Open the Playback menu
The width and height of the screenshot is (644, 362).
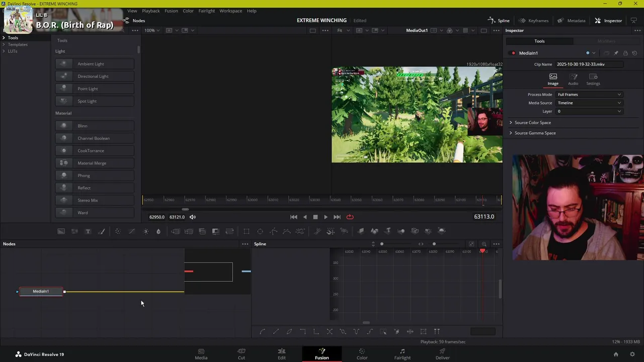tap(151, 11)
